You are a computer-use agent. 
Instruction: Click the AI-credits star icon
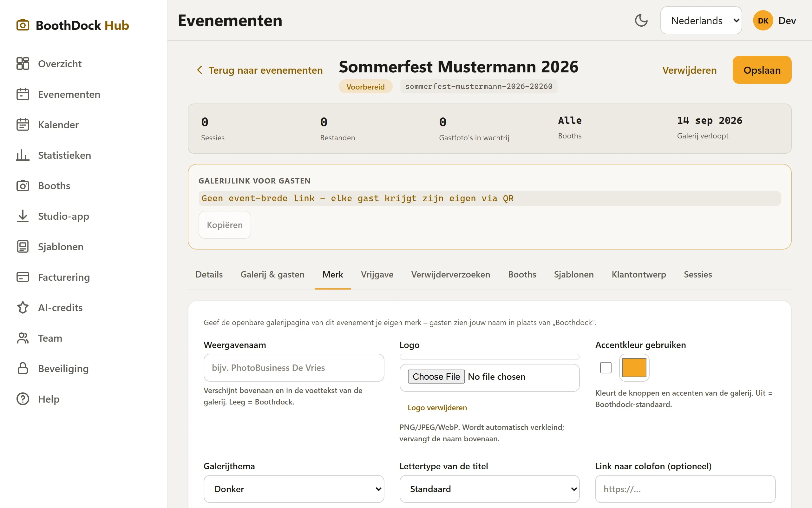click(23, 307)
